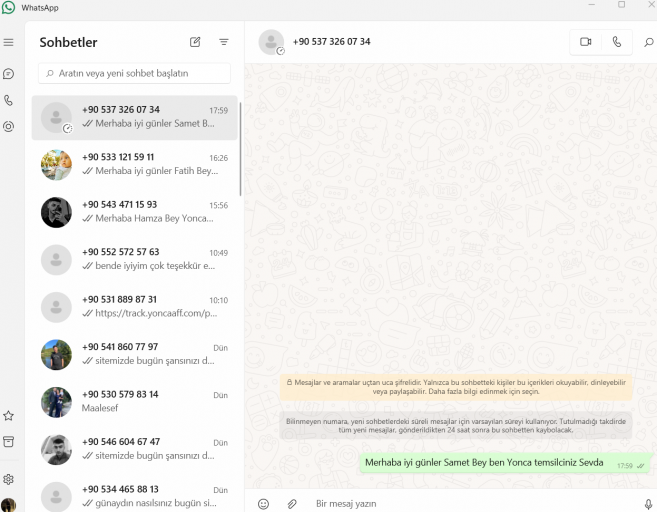Open the Calls section in sidebar
The height and width of the screenshot is (512, 657).
coord(8,100)
